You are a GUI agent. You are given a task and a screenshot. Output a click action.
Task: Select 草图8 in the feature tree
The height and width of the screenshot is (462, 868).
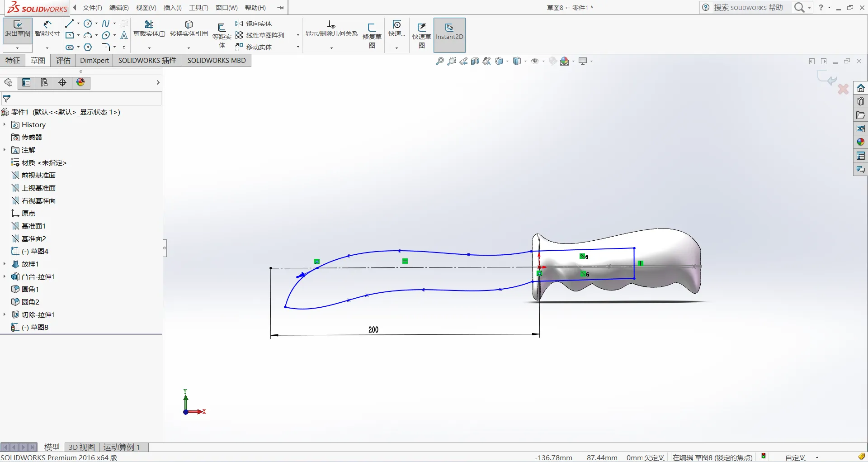tap(39, 327)
